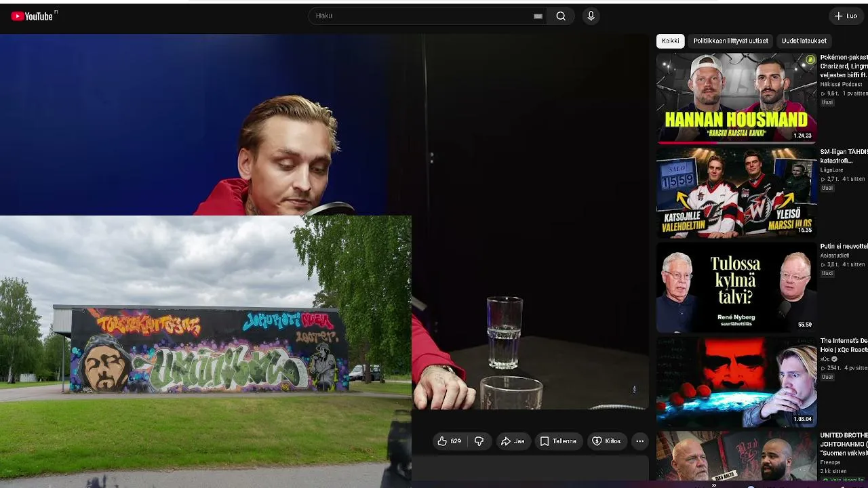Save the video with Tallenna
This screenshot has width=868, height=488.
(x=558, y=441)
